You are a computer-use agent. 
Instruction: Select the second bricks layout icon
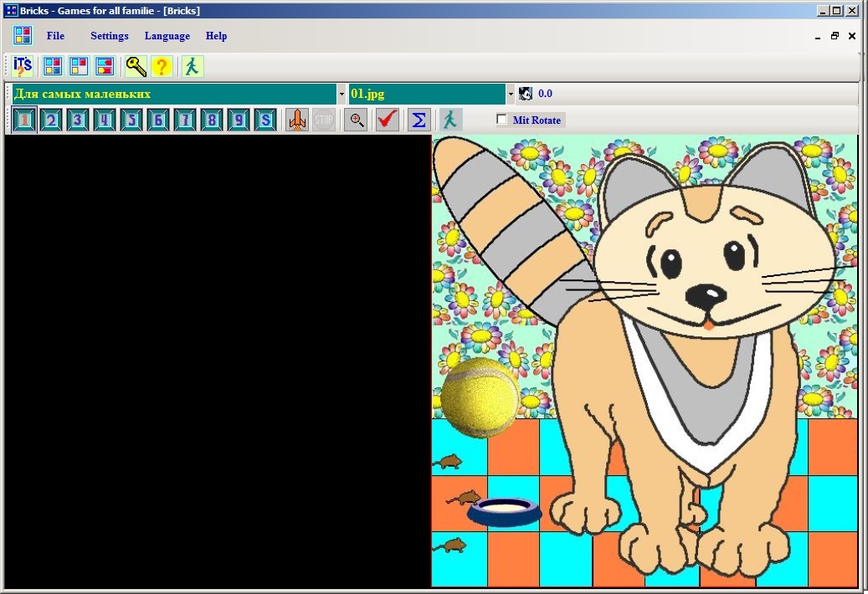(x=80, y=66)
